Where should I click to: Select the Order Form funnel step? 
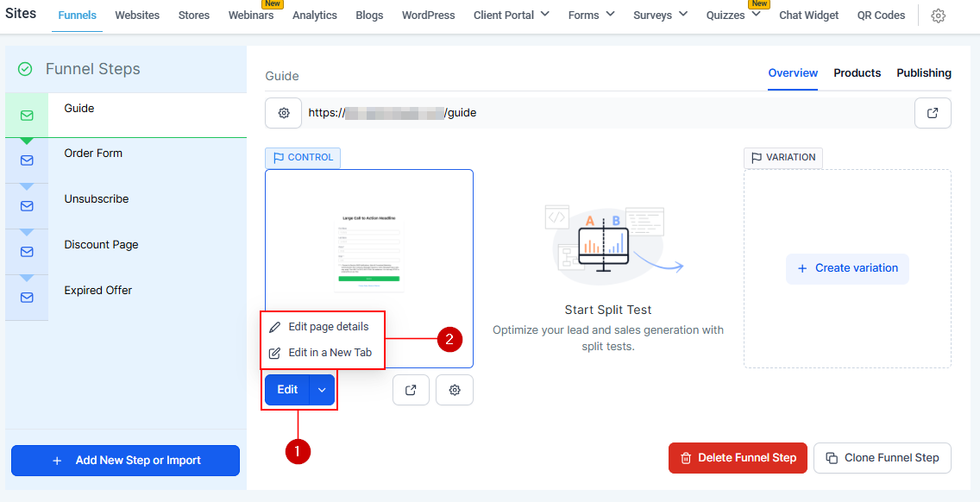(x=126, y=160)
